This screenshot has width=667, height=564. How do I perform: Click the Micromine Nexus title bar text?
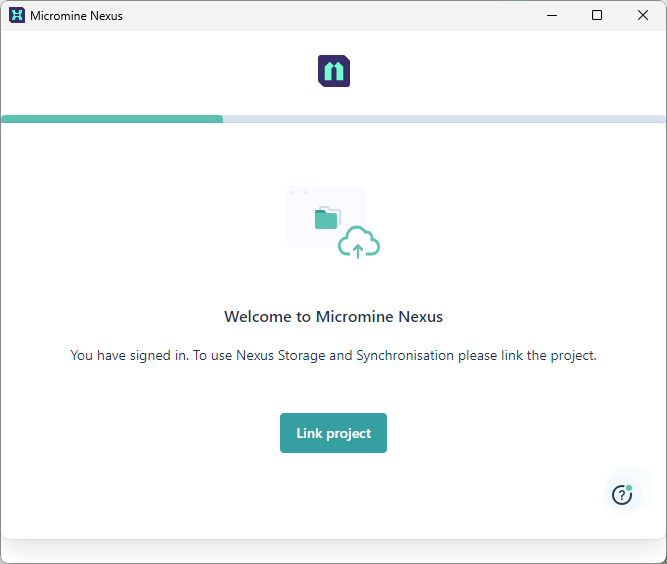[76, 16]
